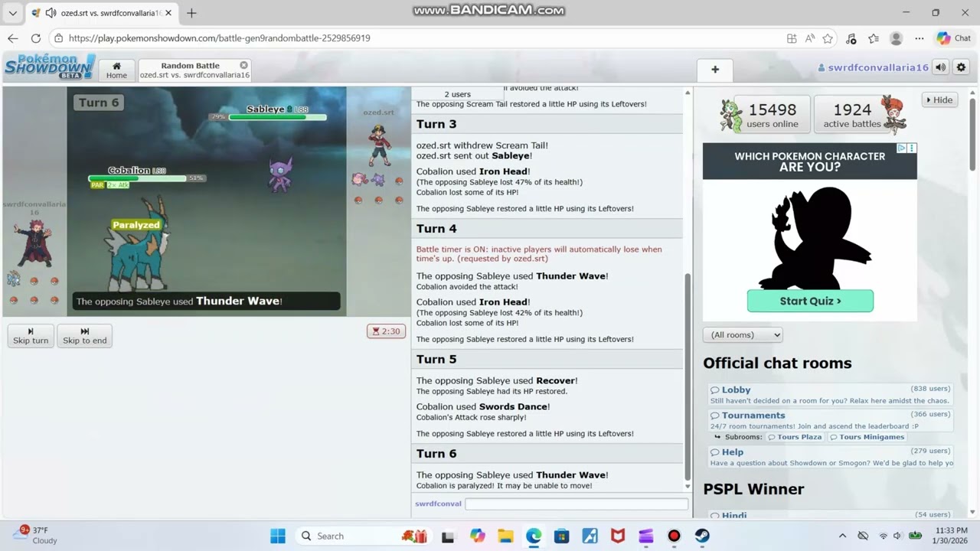Open the All rooms filter dropdown
This screenshot has height=551, width=980.
pos(743,334)
